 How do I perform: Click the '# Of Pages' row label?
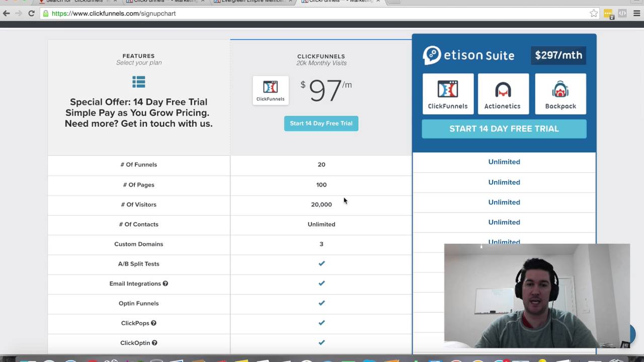(138, 185)
